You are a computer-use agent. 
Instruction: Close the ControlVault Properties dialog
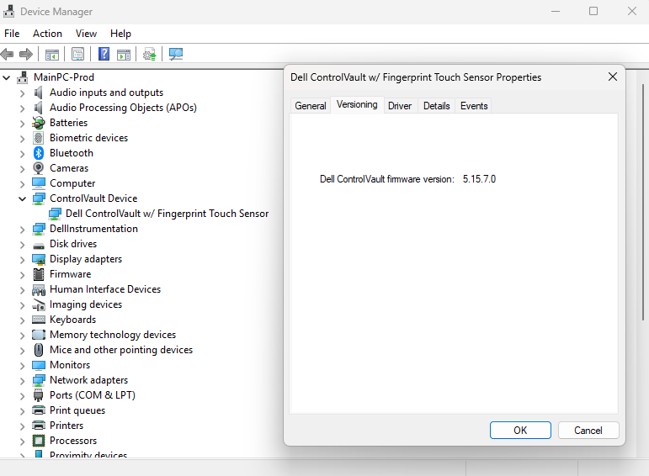(613, 77)
